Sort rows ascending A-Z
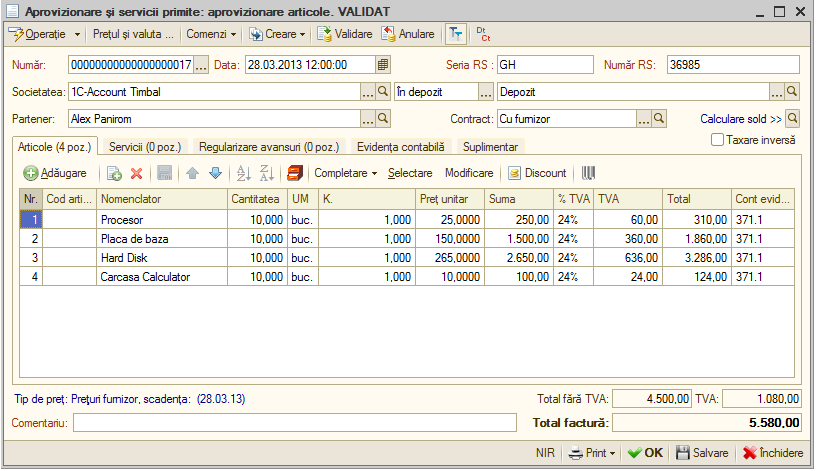The height and width of the screenshot is (471, 816). (x=243, y=173)
